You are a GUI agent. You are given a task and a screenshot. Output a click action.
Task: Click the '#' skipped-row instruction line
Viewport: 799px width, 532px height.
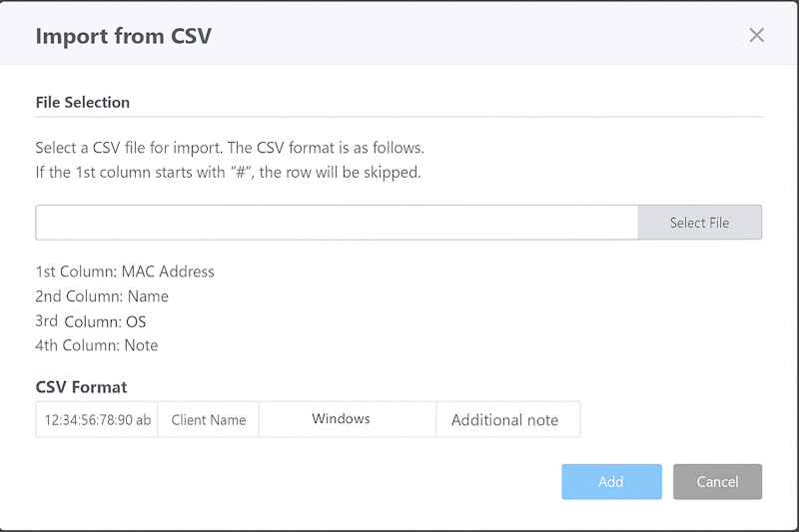tap(228, 173)
